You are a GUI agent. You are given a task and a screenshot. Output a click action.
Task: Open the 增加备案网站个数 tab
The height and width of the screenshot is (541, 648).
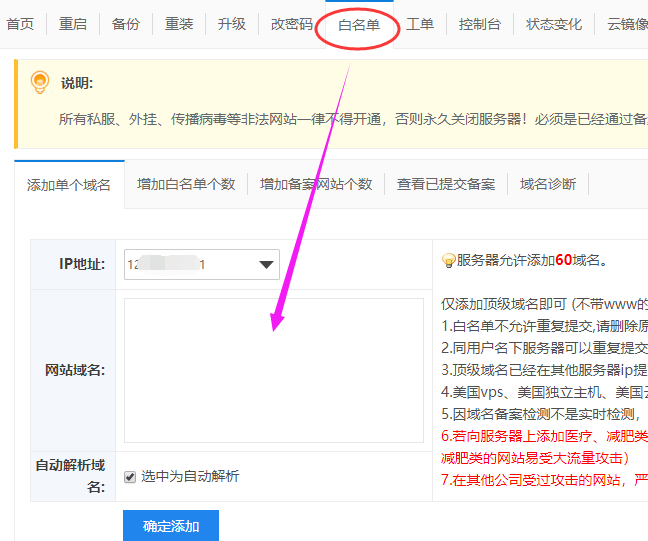(316, 184)
